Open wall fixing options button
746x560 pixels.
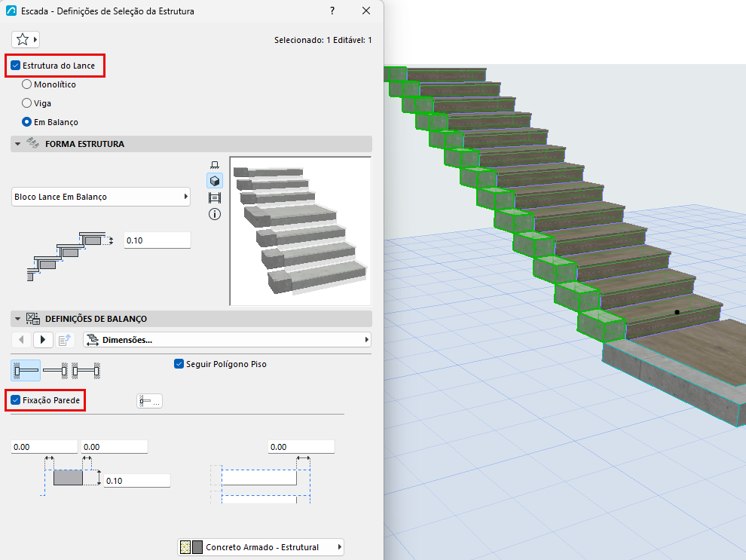149,401
